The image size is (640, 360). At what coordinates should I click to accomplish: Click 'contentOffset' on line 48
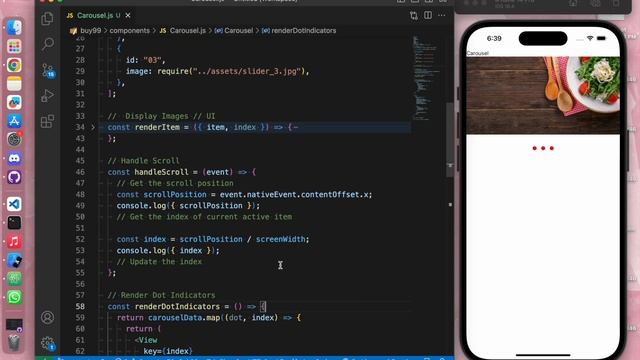coord(330,195)
